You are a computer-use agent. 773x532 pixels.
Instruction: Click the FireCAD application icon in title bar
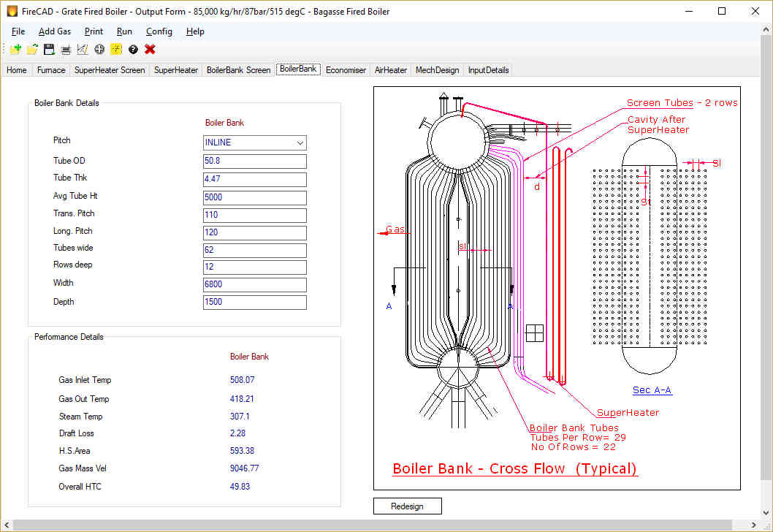click(x=12, y=11)
